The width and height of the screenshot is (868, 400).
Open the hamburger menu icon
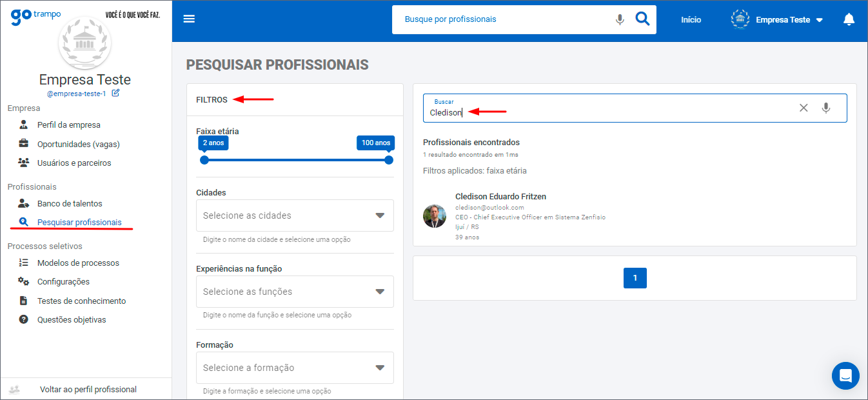click(189, 19)
